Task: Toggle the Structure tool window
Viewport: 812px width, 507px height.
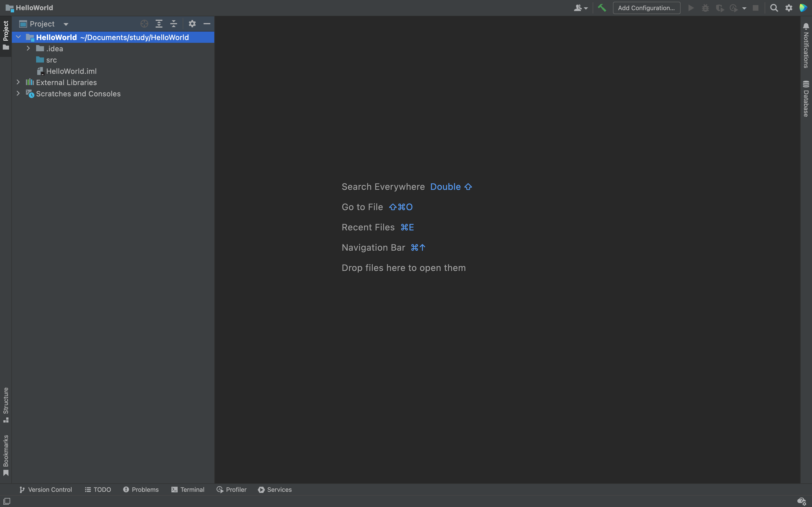Action: (x=6, y=405)
